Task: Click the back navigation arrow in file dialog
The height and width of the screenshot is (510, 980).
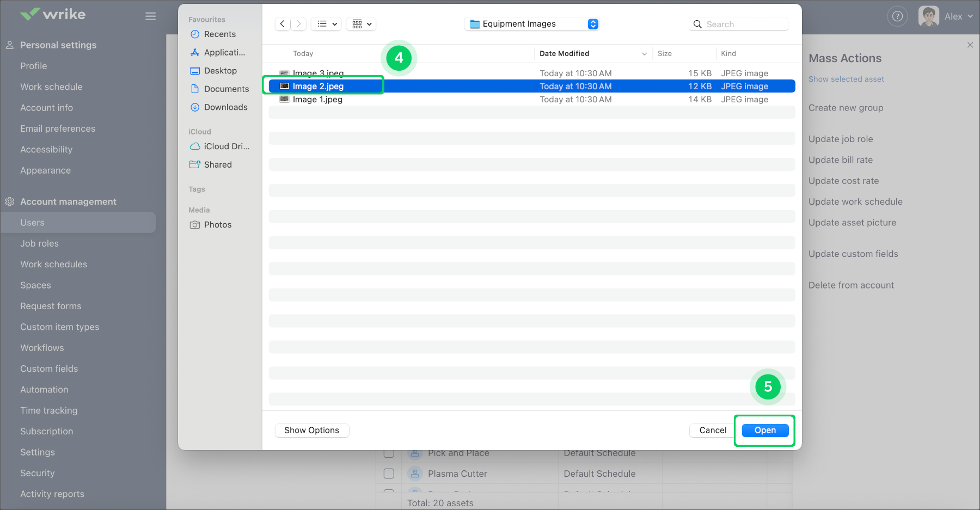Action: click(x=282, y=24)
